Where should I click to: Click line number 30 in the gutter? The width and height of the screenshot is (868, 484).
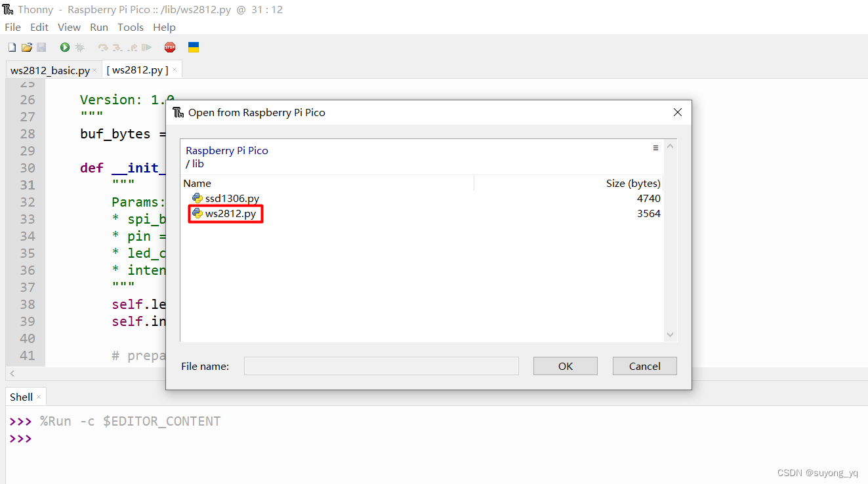(28, 168)
